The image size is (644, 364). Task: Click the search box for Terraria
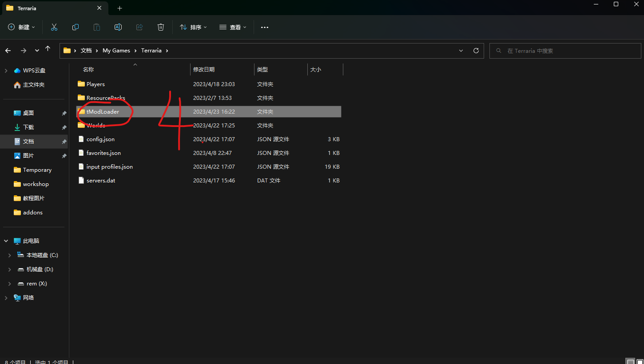pyautogui.click(x=565, y=51)
